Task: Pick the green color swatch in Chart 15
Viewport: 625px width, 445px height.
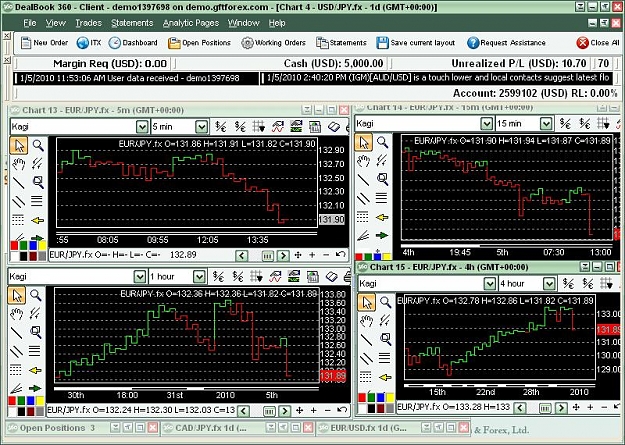Action: (371, 398)
